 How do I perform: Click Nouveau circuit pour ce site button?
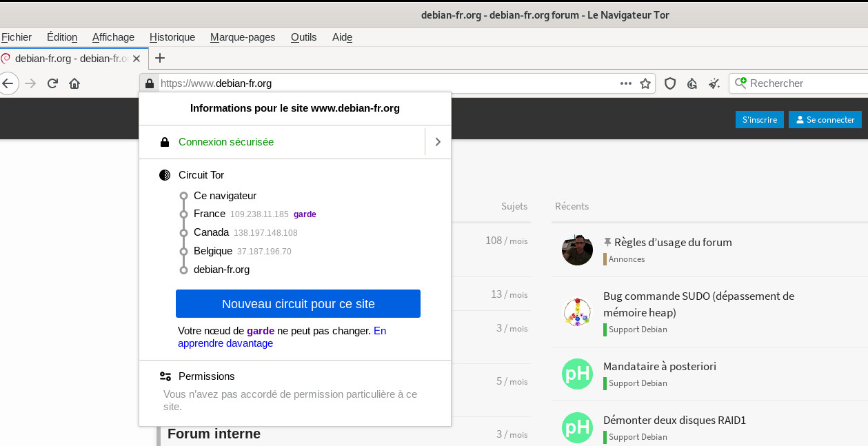(x=298, y=304)
